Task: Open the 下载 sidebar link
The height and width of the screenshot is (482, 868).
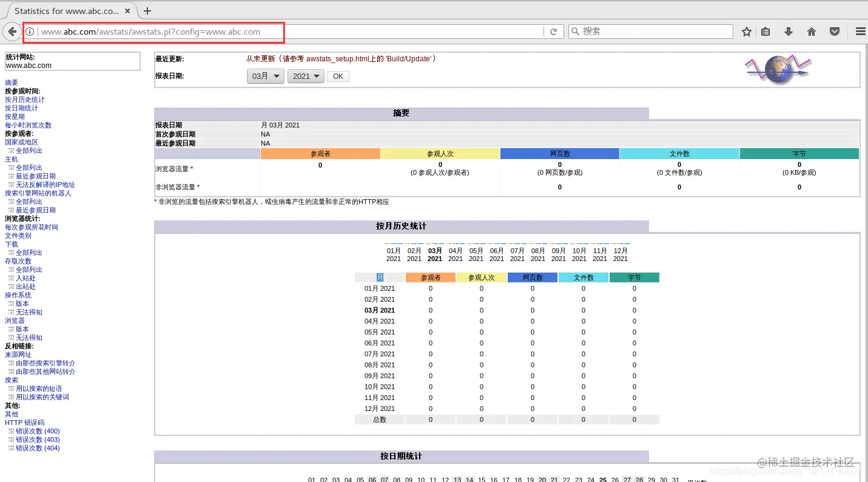Action: click(12, 244)
